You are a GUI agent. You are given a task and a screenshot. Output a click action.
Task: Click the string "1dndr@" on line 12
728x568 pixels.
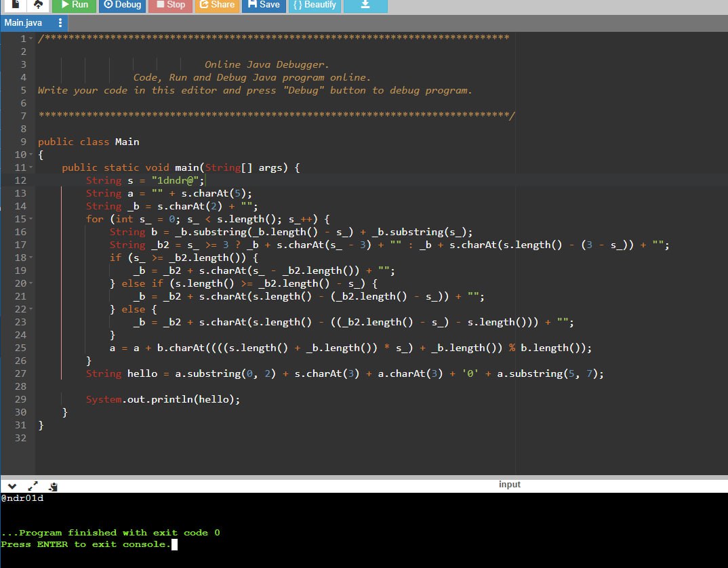click(175, 180)
